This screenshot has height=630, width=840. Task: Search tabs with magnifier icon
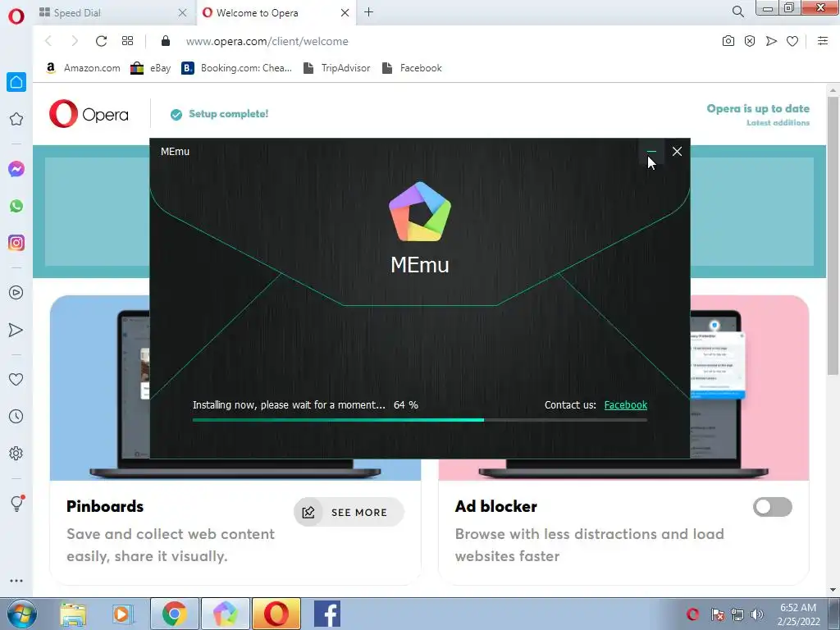[x=737, y=11]
